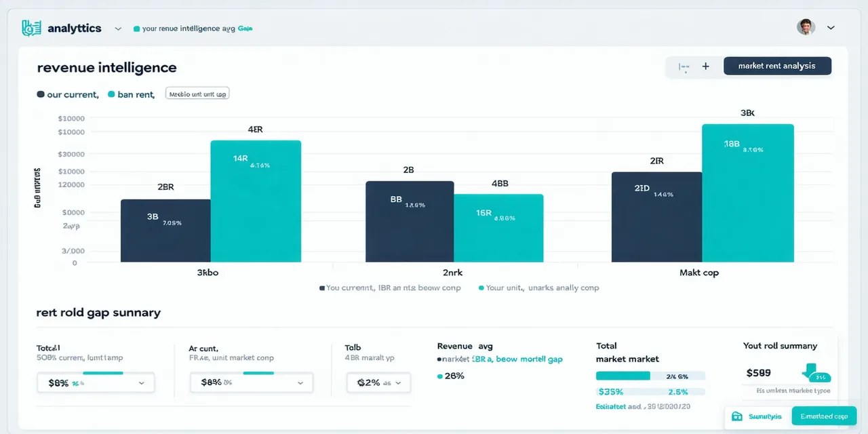Click the '3BK' label above the tallest bar
The image size is (868, 434).
pyautogui.click(x=747, y=113)
